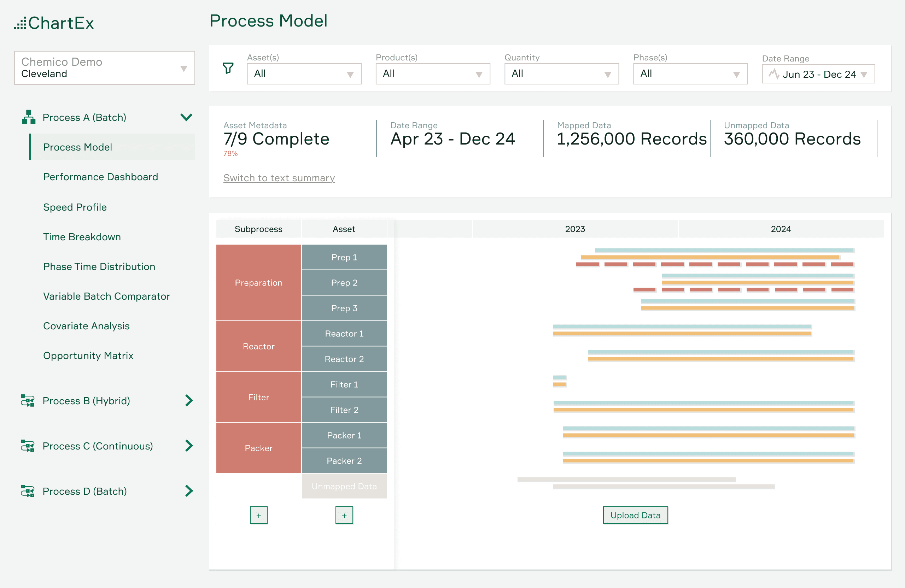This screenshot has height=588, width=905.
Task: Open the Product(s) filter dropdown
Action: click(433, 74)
